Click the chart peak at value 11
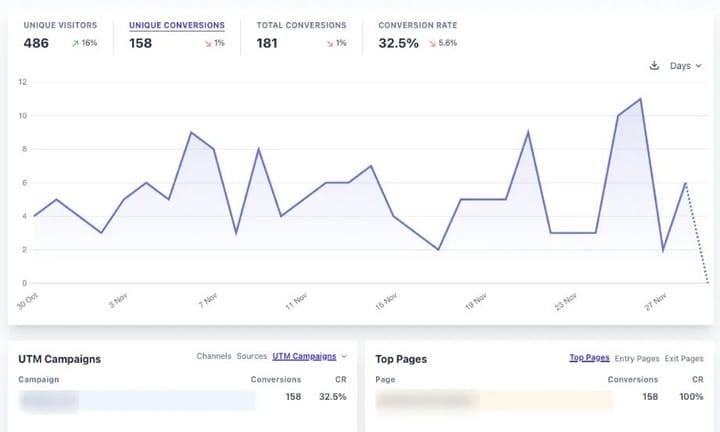This screenshot has width=720, height=432. pos(640,99)
